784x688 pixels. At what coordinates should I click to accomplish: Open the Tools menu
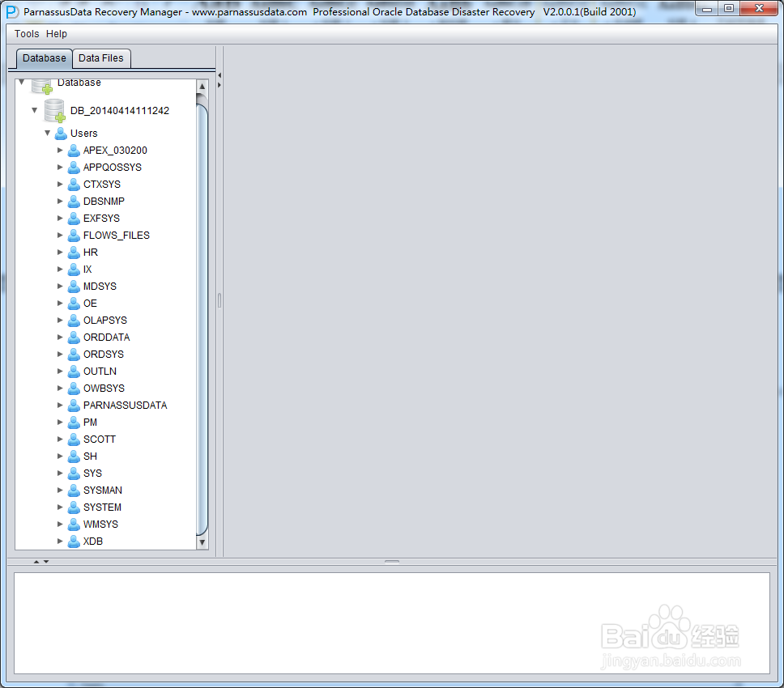[x=27, y=33]
